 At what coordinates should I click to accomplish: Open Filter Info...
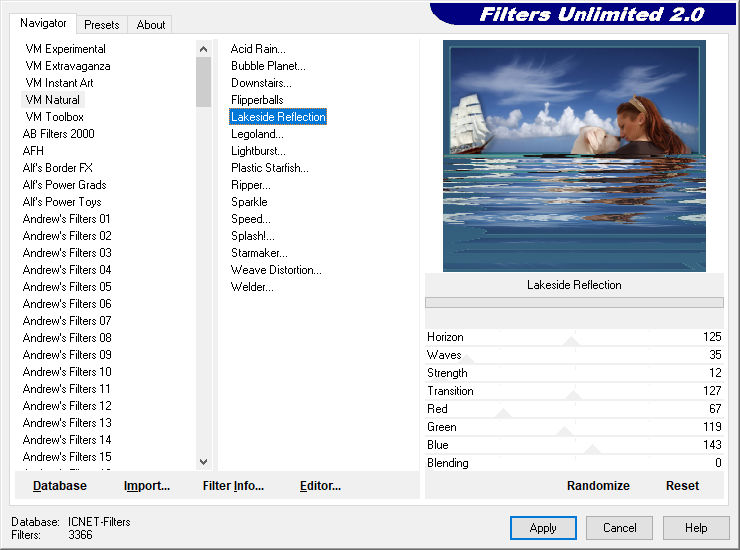click(x=233, y=486)
